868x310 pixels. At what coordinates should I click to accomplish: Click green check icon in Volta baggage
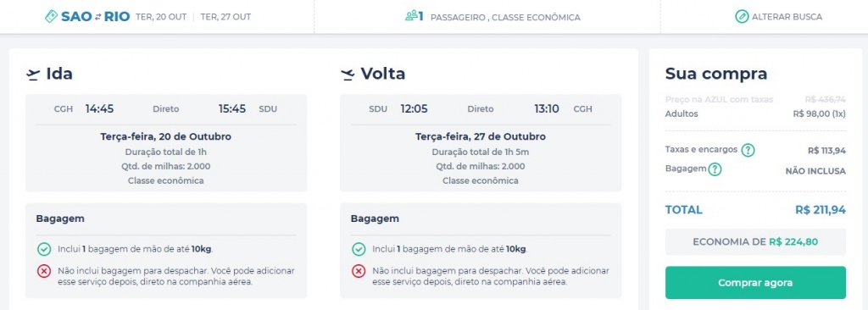click(359, 249)
